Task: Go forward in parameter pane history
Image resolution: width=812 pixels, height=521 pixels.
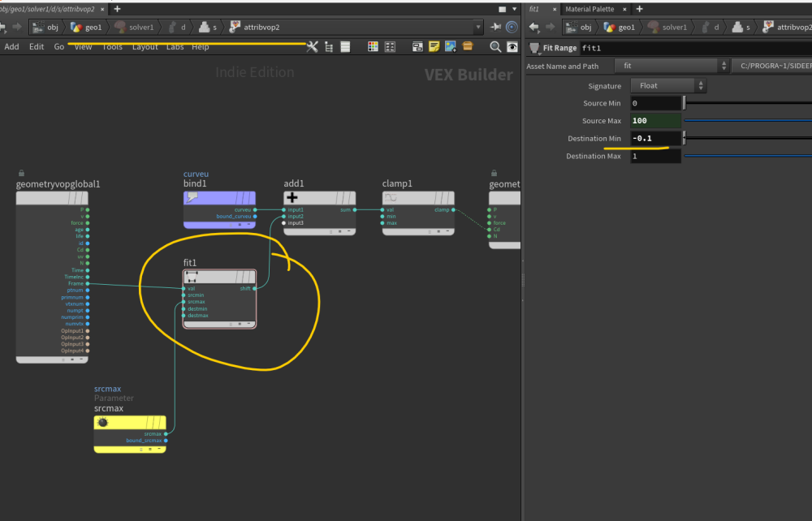Action: (x=550, y=27)
